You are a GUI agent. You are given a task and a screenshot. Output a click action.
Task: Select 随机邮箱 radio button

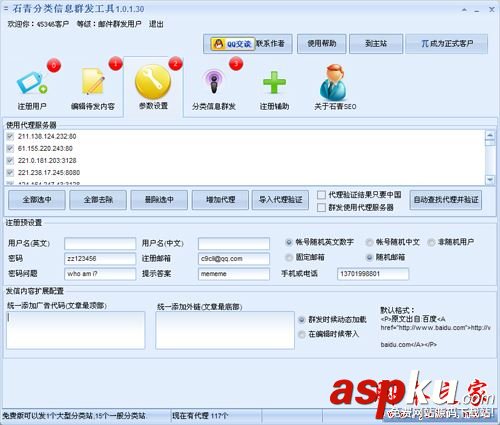pyautogui.click(x=369, y=257)
